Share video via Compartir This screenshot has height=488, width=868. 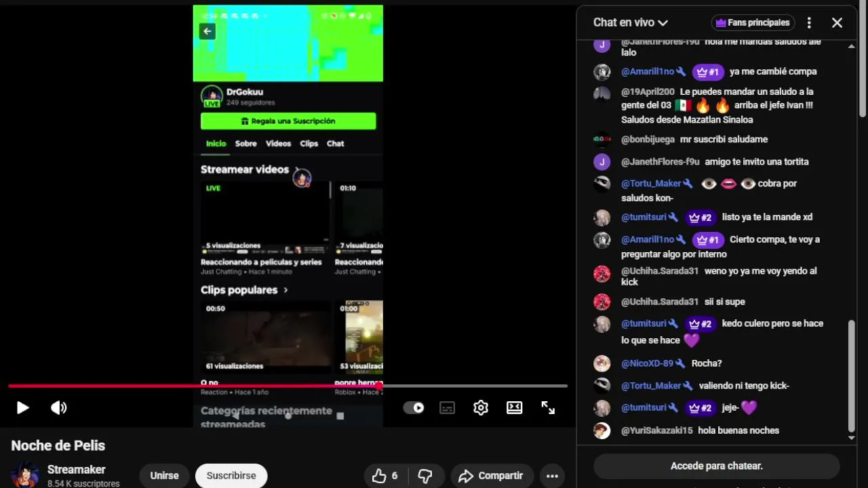490,476
